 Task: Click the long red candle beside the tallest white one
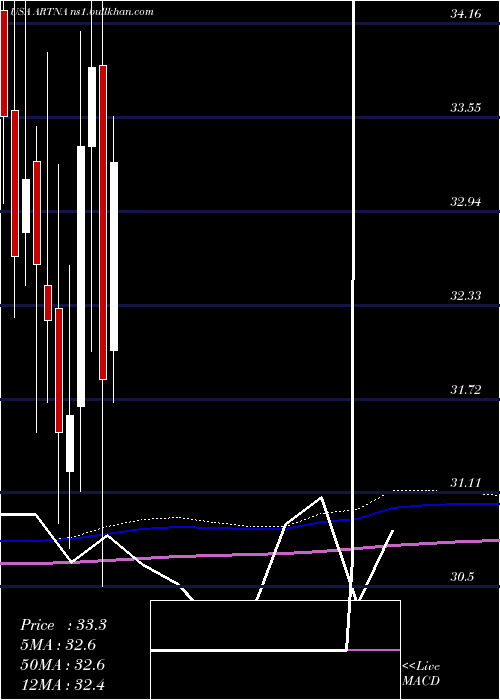(103, 222)
